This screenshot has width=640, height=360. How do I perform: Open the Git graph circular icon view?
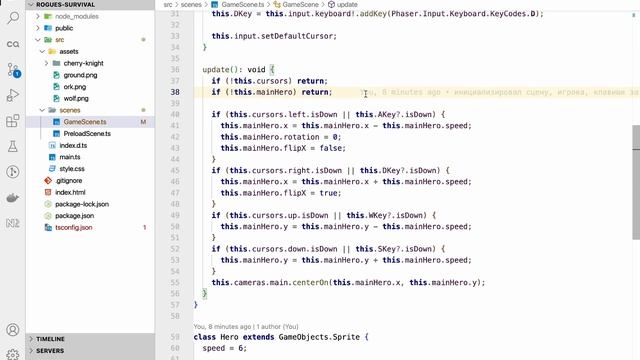(13, 172)
